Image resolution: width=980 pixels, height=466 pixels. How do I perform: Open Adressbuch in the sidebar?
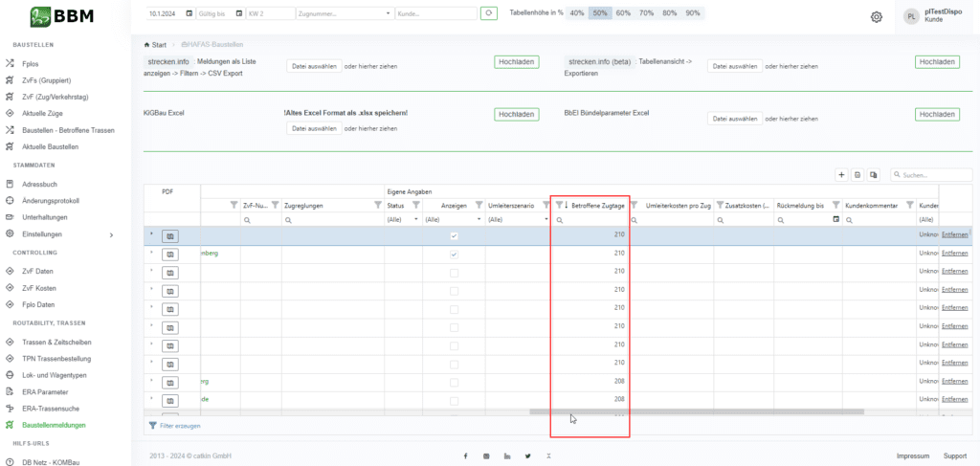[39, 184]
